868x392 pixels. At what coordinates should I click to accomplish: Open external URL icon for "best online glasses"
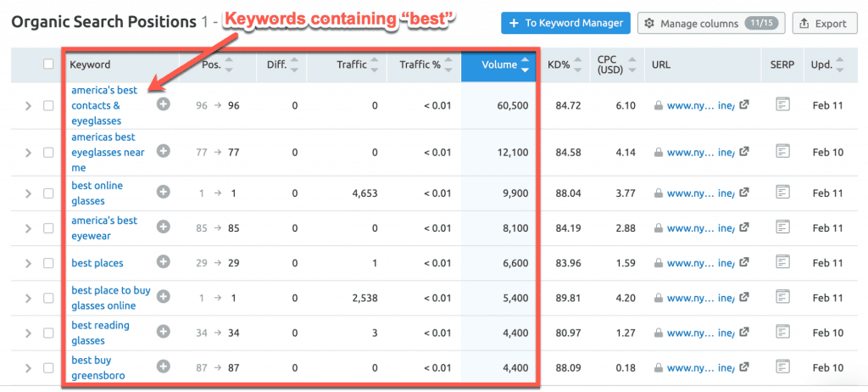pos(744,193)
